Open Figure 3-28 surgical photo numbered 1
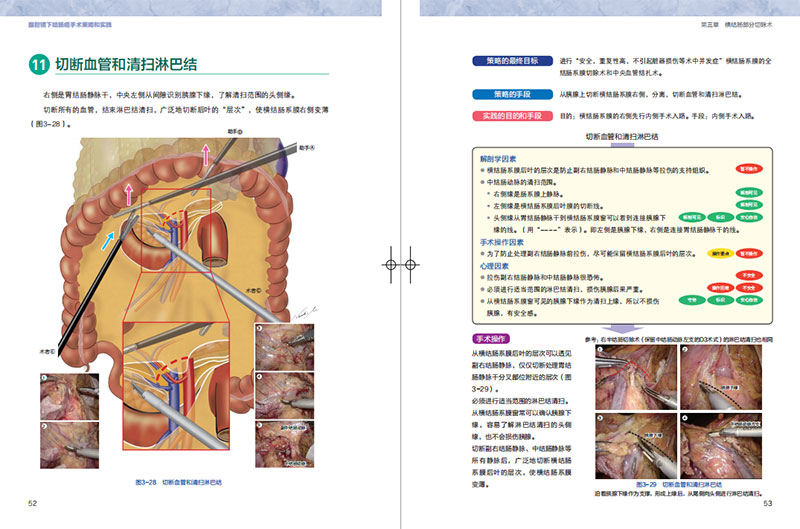Viewport: 800px width, 529px height. (69, 396)
